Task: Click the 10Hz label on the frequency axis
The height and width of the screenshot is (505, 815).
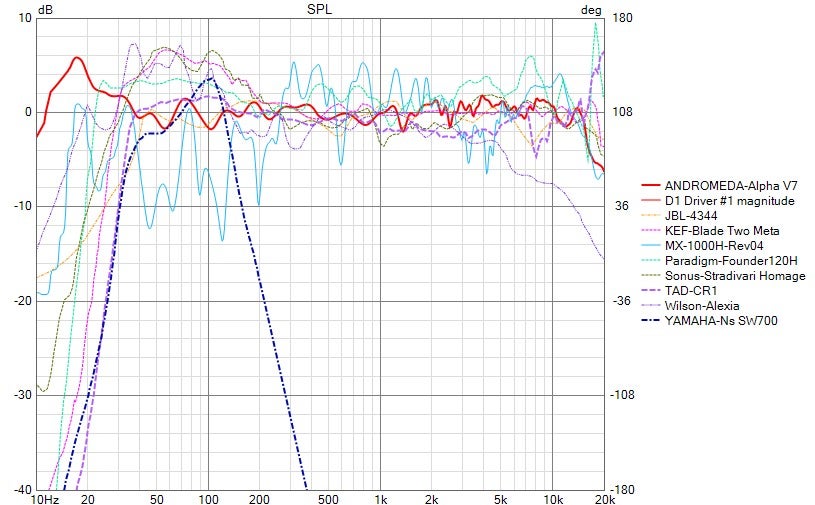Action: [43, 498]
